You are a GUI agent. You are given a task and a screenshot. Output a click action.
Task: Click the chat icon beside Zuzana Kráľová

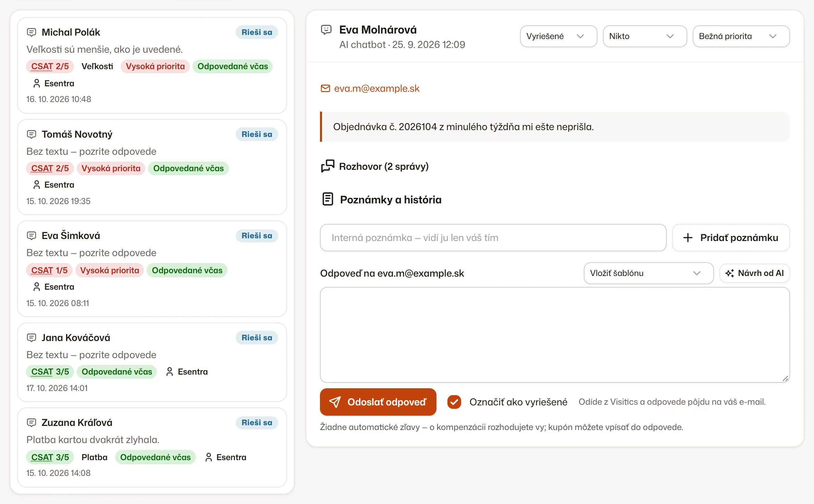(x=31, y=423)
